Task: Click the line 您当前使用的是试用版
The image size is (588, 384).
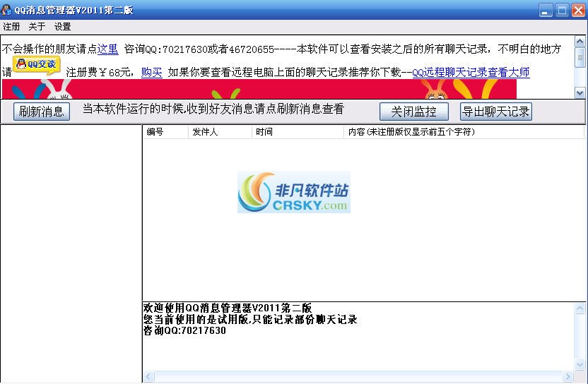Action: (250, 320)
